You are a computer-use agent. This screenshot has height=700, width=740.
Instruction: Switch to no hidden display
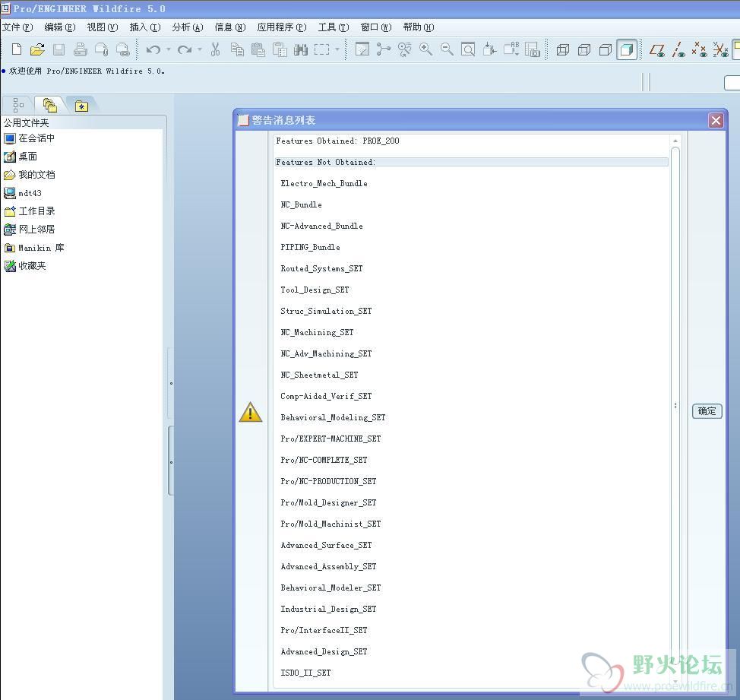point(605,49)
